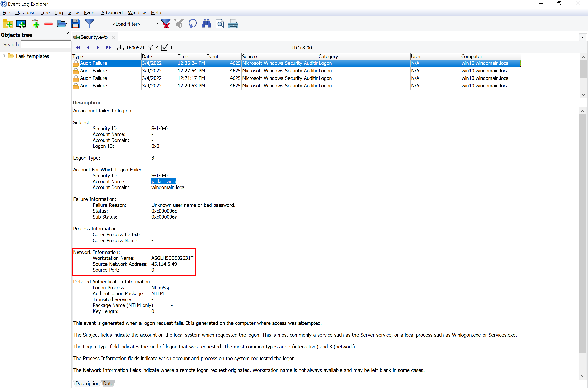Click the highlighted jacki.alvinia account name
588x388 pixels.
pos(164,181)
